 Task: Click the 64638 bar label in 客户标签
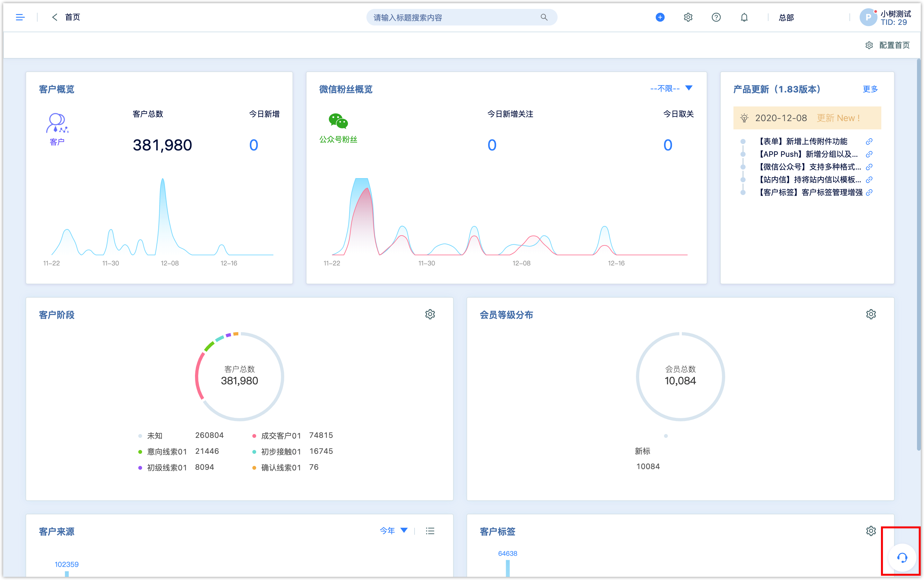point(507,554)
